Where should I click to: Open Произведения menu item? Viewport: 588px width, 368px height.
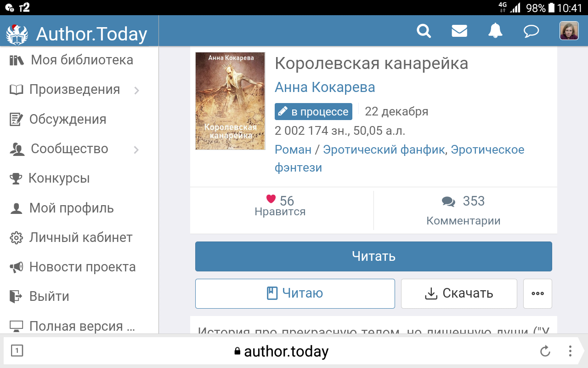tap(74, 89)
